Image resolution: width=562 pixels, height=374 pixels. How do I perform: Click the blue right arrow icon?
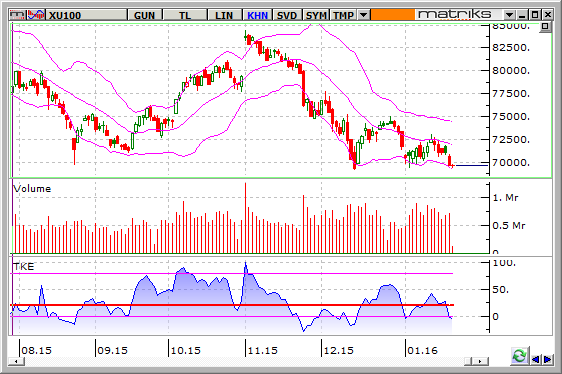pyautogui.click(x=548, y=359)
